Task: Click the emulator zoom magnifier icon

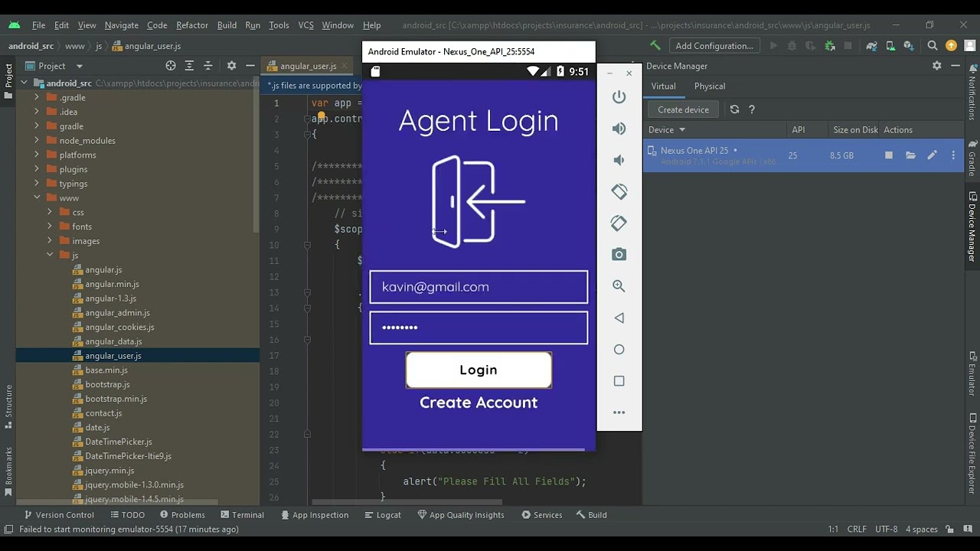Action: click(619, 286)
